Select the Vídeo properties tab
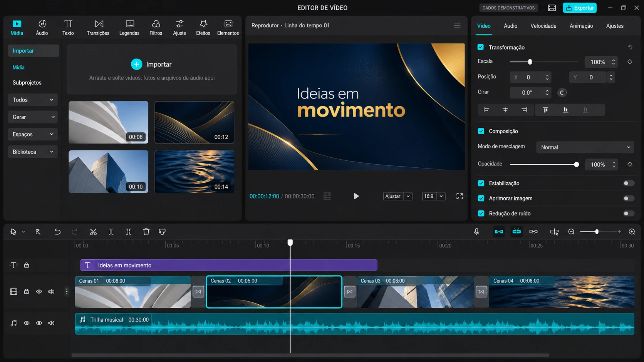644x362 pixels. pyautogui.click(x=484, y=26)
